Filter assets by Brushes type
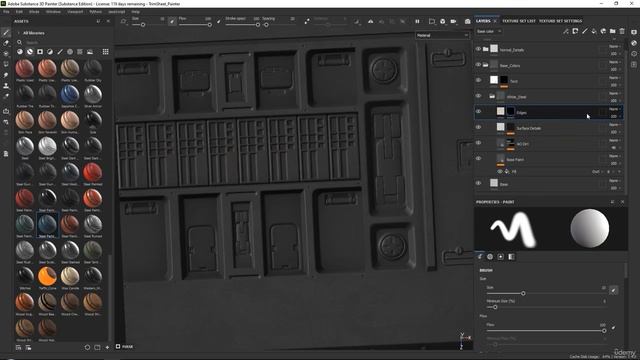Viewport: 640px width, 360px height. coord(60,52)
